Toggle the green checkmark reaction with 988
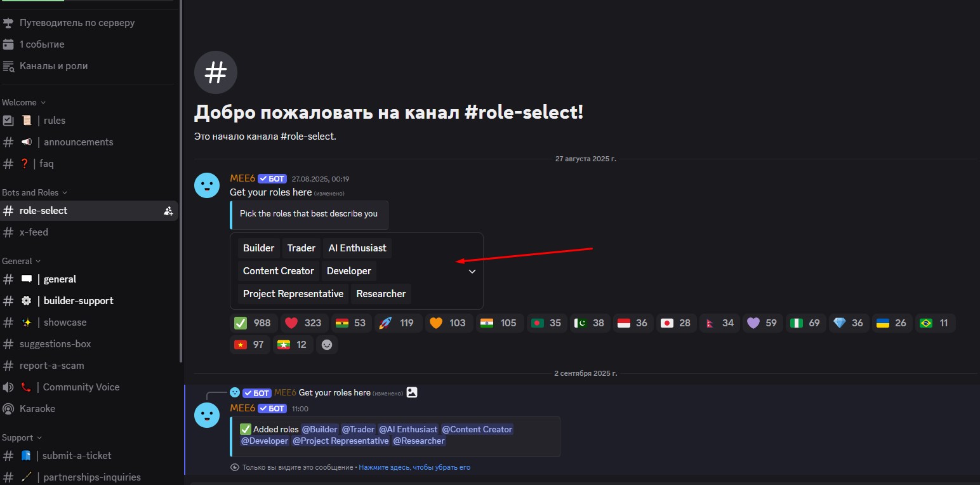980x485 pixels. point(253,323)
